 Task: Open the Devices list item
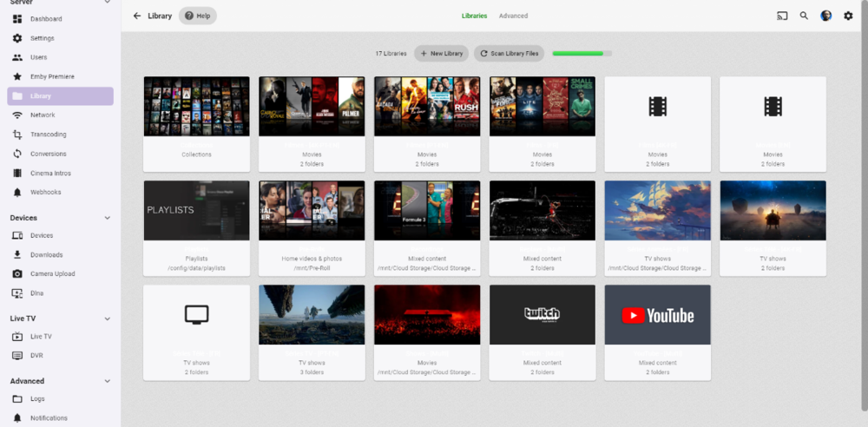pos(61,235)
